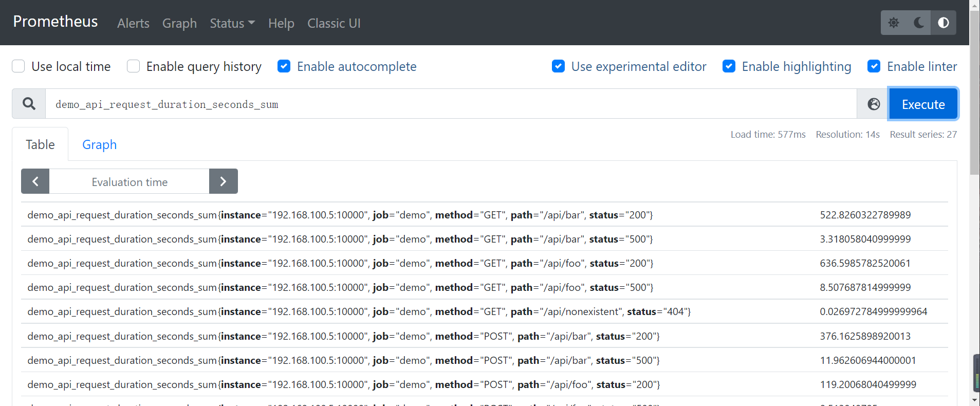The height and width of the screenshot is (406, 980).
Task: Uncheck Enable highlighting
Action: point(729,66)
